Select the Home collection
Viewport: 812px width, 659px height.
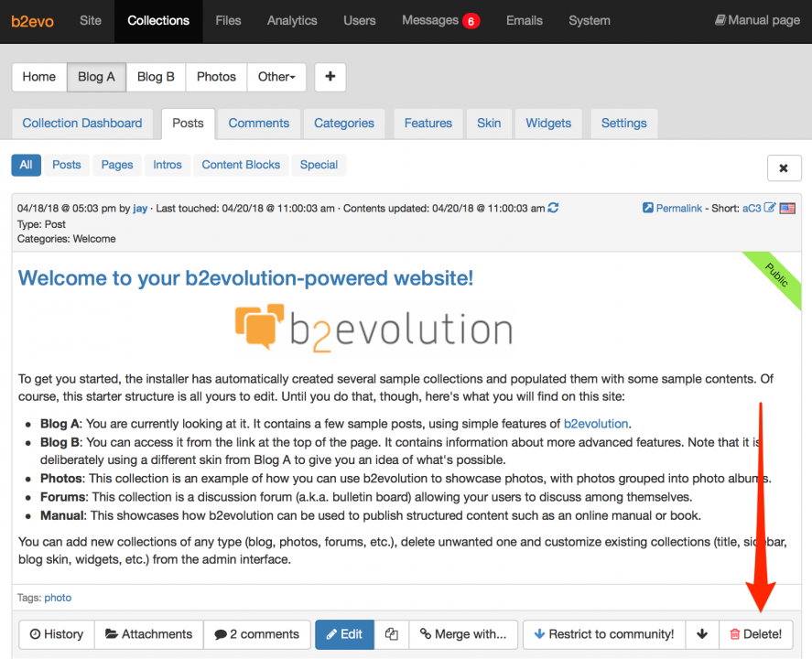[x=38, y=77]
